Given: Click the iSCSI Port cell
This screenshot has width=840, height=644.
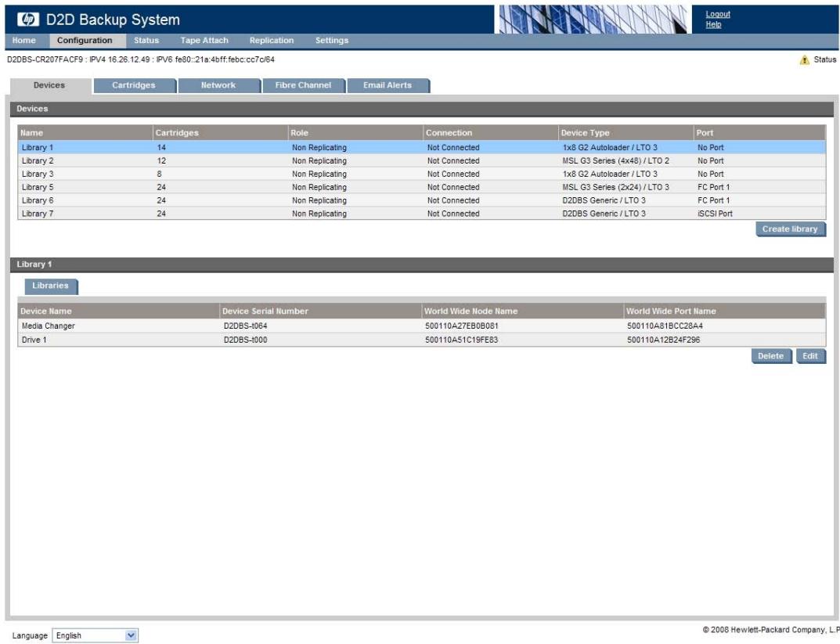Looking at the screenshot, I should pyautogui.click(x=715, y=214).
